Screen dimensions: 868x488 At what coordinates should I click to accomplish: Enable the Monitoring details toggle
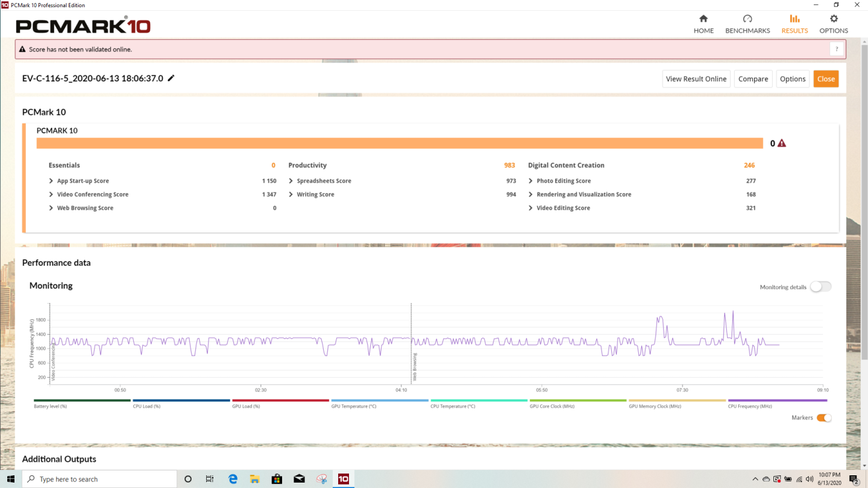(820, 287)
